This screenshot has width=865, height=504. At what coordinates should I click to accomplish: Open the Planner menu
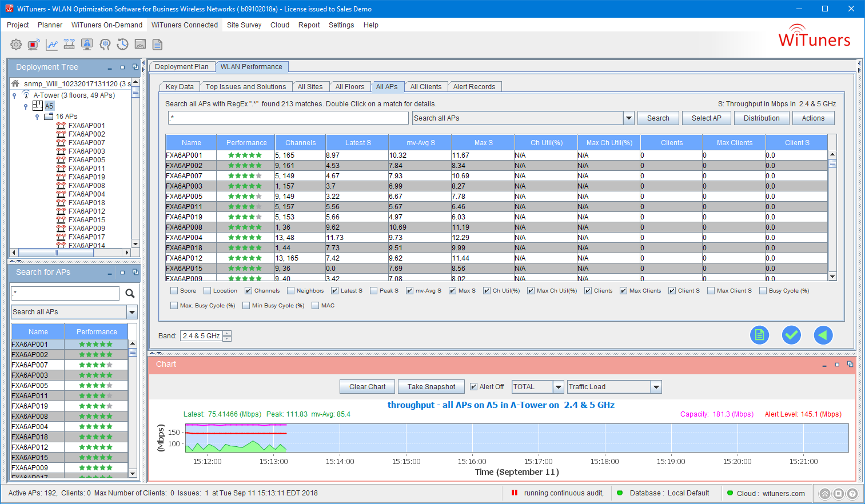[50, 25]
